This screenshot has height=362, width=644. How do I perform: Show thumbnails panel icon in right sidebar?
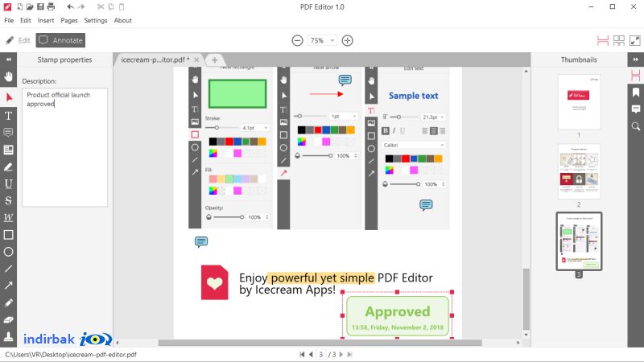pos(635,76)
